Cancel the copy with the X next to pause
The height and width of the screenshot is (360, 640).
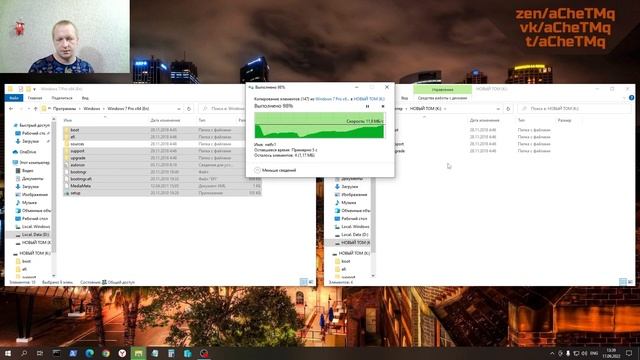pyautogui.click(x=383, y=106)
